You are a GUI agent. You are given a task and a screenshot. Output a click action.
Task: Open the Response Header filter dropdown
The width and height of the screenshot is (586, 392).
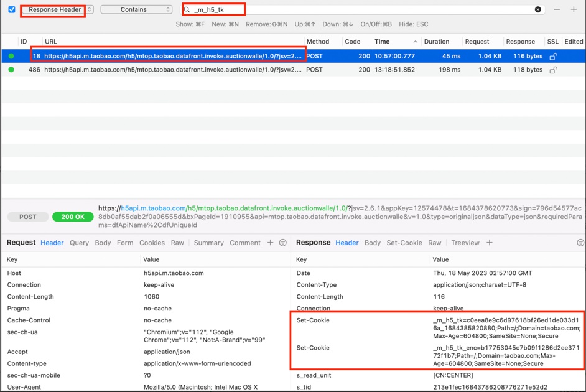click(58, 9)
